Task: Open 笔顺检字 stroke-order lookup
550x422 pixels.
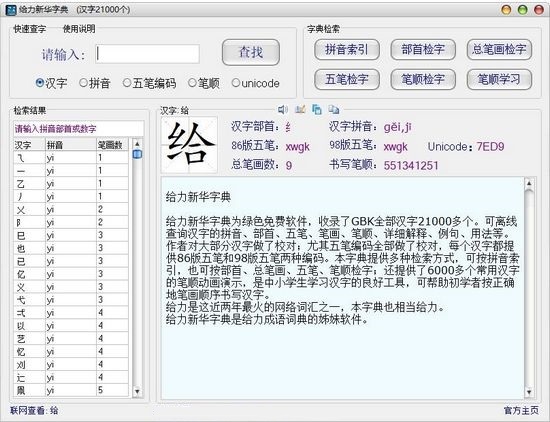Action: coord(423,79)
